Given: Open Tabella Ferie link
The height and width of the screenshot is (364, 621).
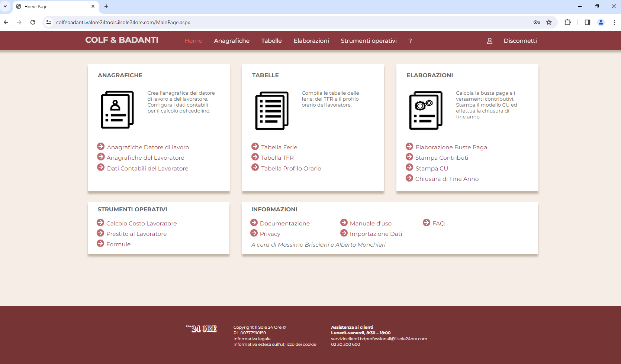Looking at the screenshot, I should (279, 147).
